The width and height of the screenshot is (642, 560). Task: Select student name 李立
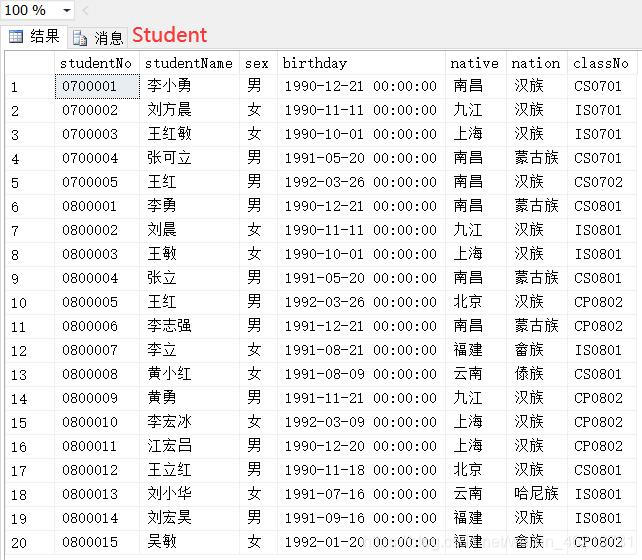pos(162,350)
